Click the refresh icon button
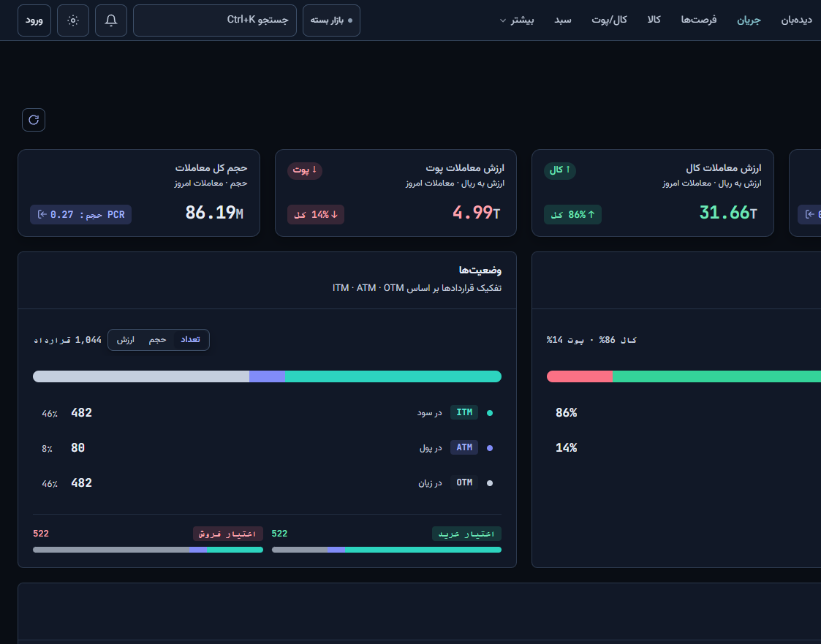The height and width of the screenshot is (644, 821). point(34,120)
